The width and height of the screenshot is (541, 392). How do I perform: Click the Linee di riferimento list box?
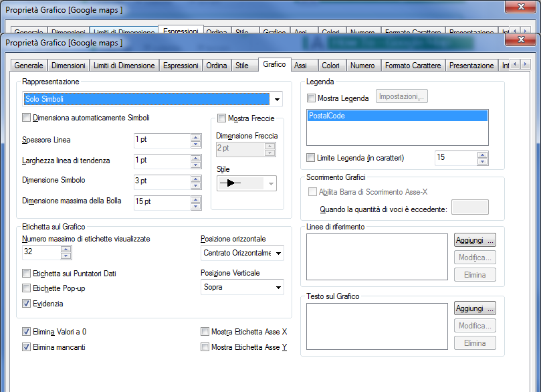[x=376, y=257]
